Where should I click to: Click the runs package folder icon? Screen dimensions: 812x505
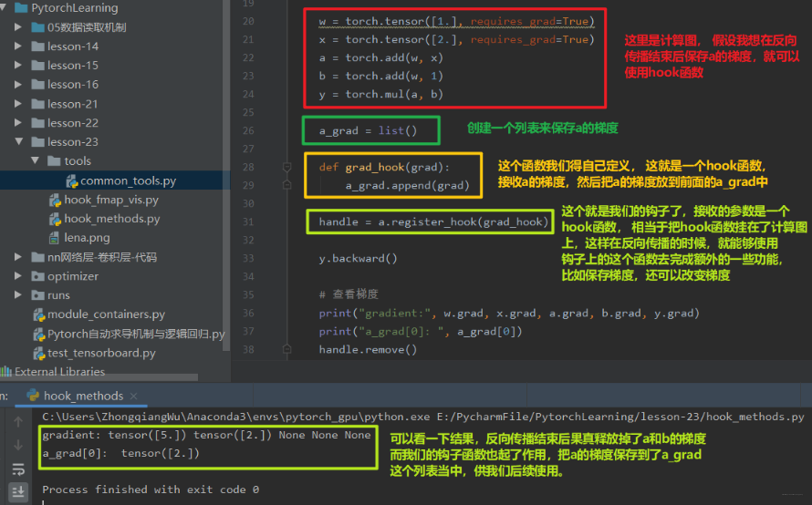pos(37,295)
